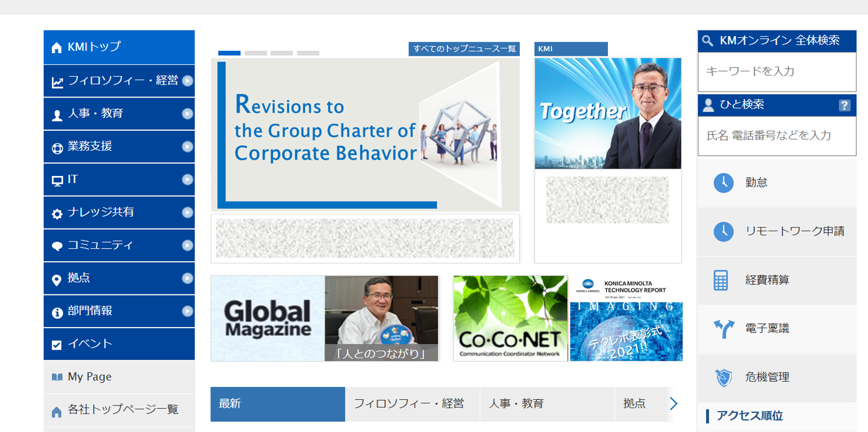Image resolution: width=868 pixels, height=432 pixels.
Task: Focus the 氏名 電話番号などを入力 field
Action: click(777, 135)
